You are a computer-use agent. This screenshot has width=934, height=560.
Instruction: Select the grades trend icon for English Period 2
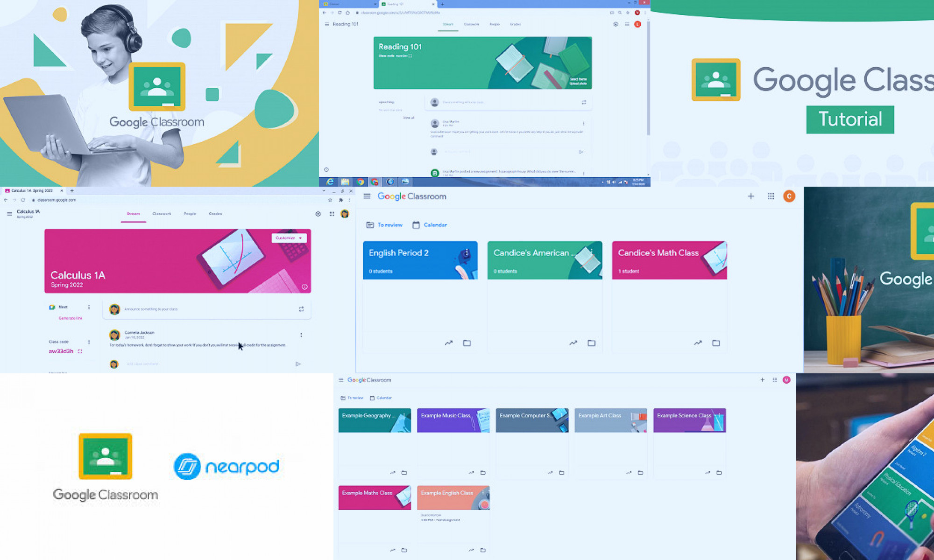pyautogui.click(x=448, y=343)
